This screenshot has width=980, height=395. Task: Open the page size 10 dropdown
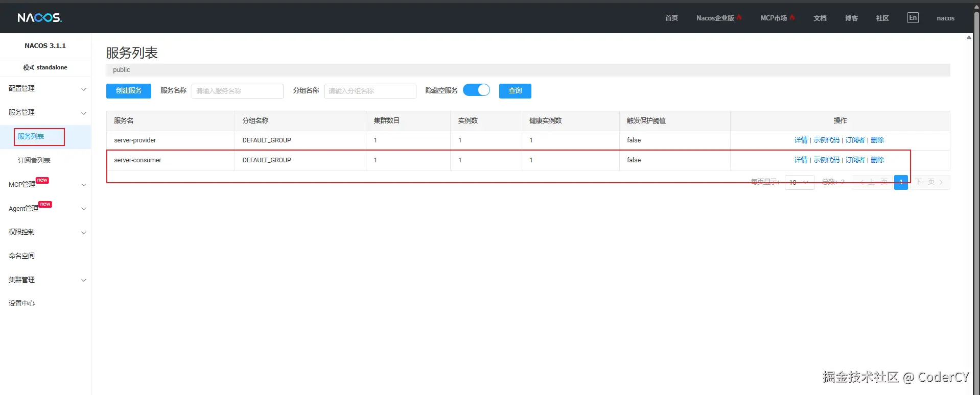[x=799, y=182]
